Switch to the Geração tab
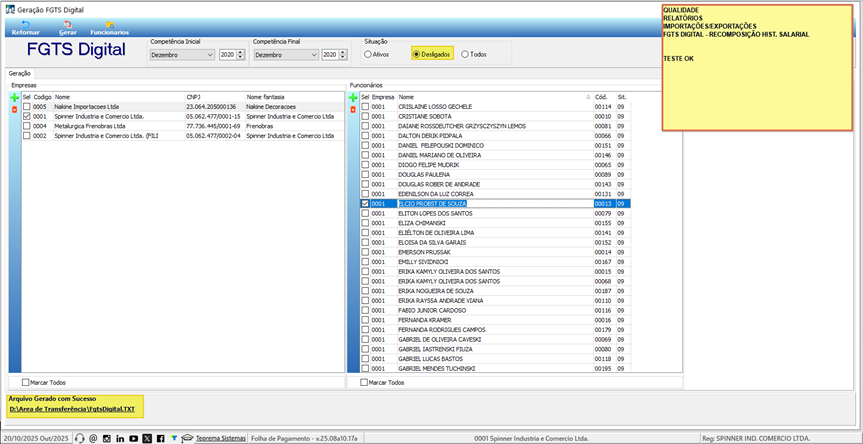The height and width of the screenshot is (444, 863). point(20,73)
